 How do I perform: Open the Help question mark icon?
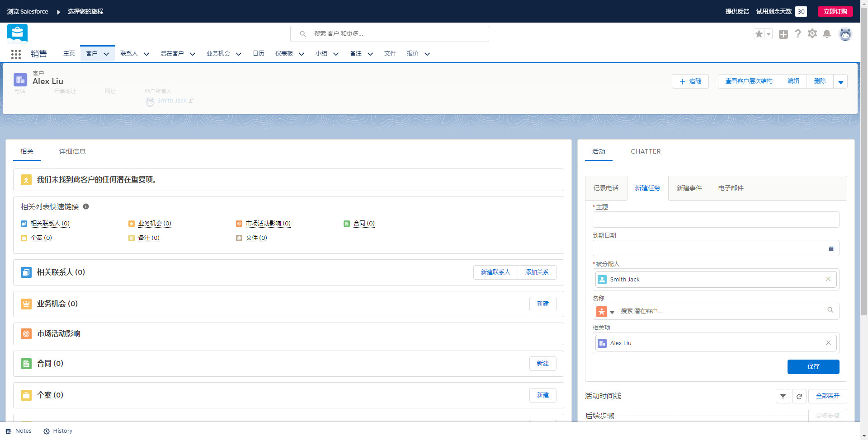coord(798,34)
